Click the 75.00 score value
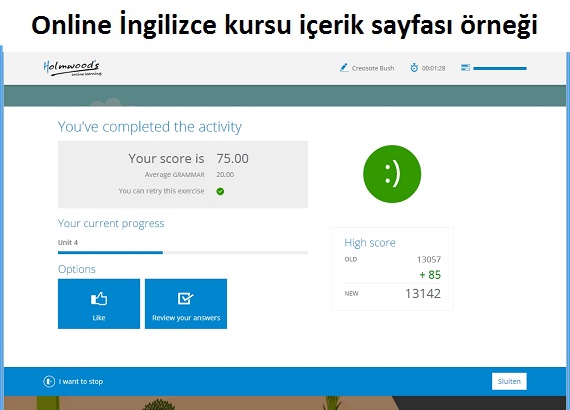Image resolution: width=570 pixels, height=410 pixels. point(233,158)
